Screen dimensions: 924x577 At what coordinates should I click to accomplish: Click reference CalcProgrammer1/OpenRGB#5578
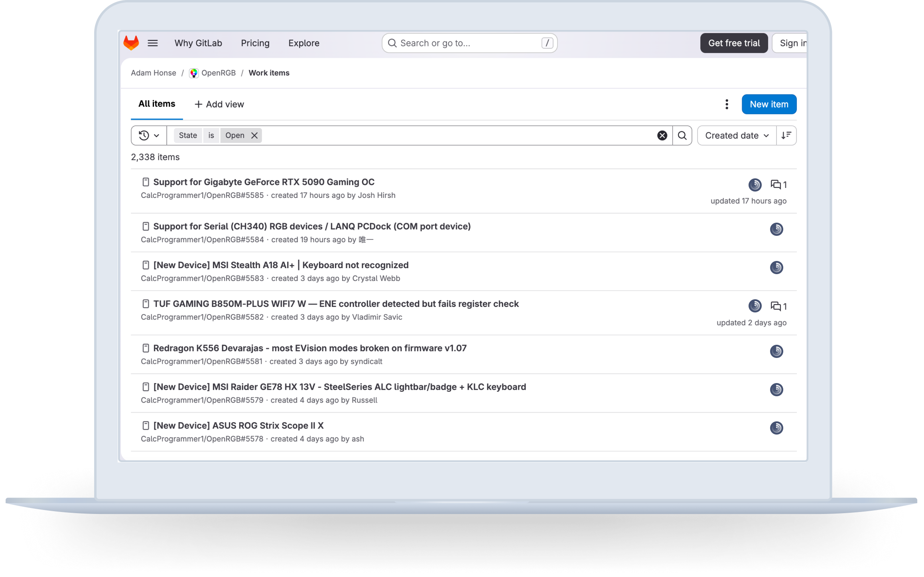[x=202, y=439]
